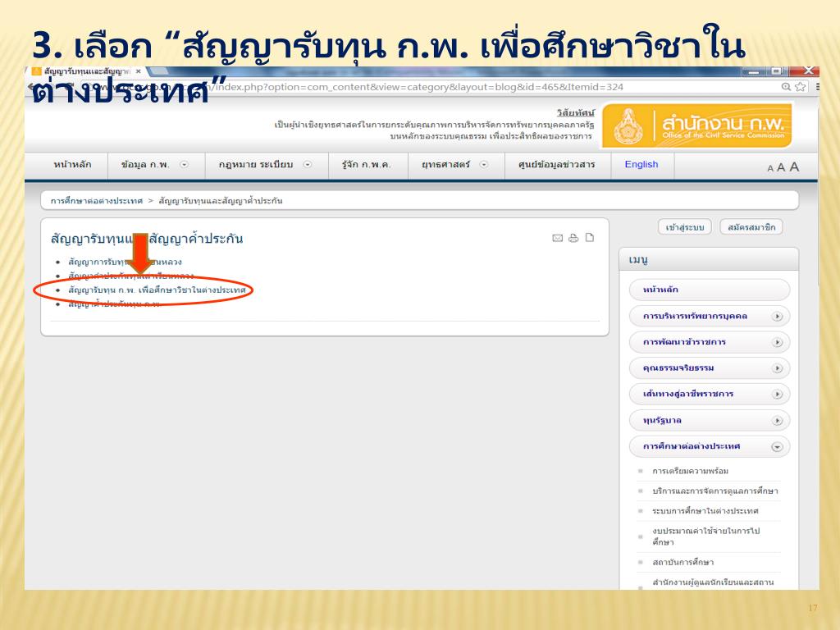
Task: Open the หน้าหลัก top navigation item
Action: [x=72, y=164]
